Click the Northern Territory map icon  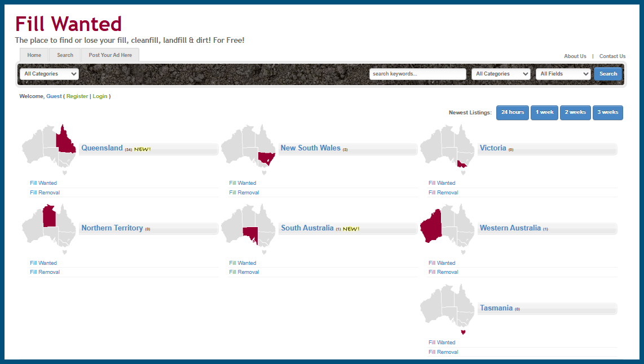click(x=48, y=228)
